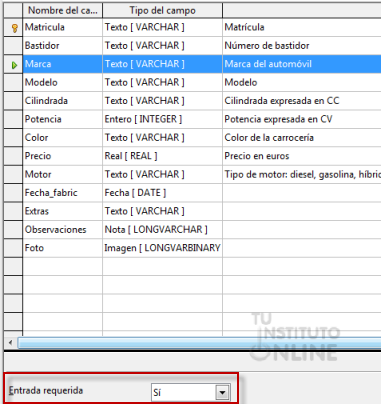
Task: Click the 'Número de bastidor' description cell
Action: pyautogui.click(x=302, y=46)
